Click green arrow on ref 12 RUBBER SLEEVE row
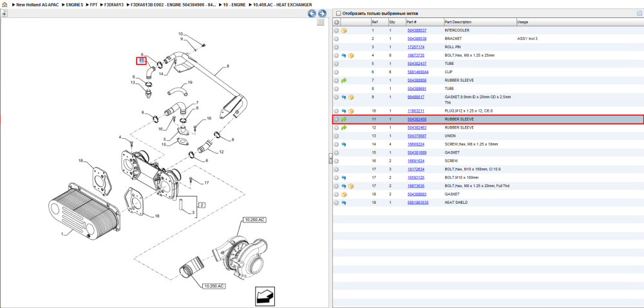 click(x=344, y=127)
